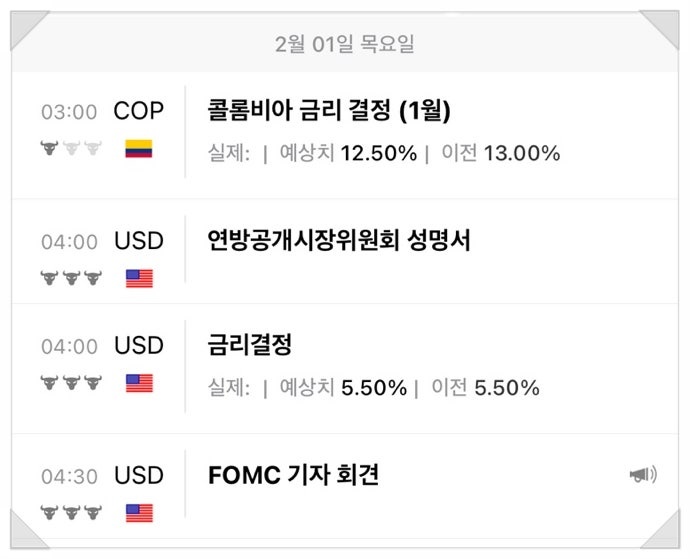Image resolution: width=690 pixels, height=559 pixels.
Task: Open FOMC 기자 회견 event
Action: 293,475
